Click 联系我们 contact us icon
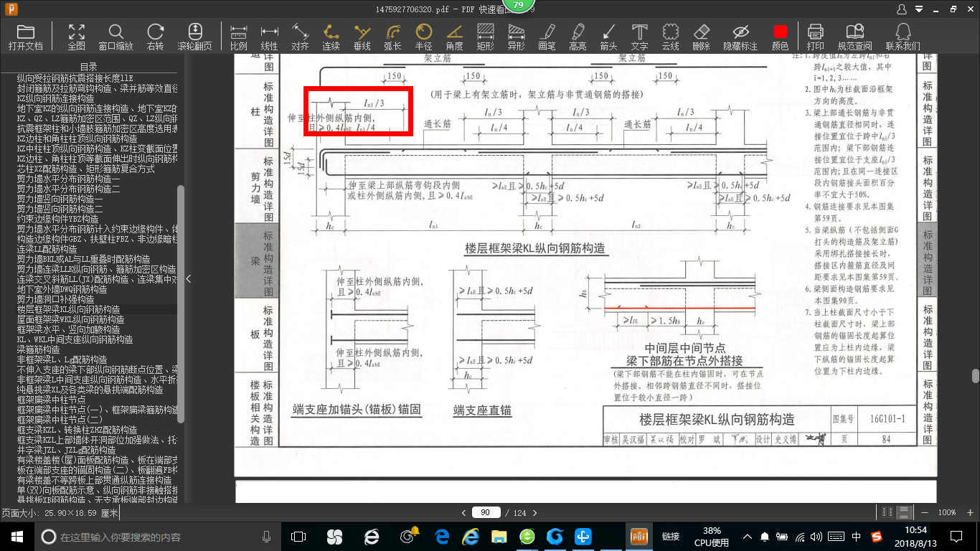 [x=903, y=37]
